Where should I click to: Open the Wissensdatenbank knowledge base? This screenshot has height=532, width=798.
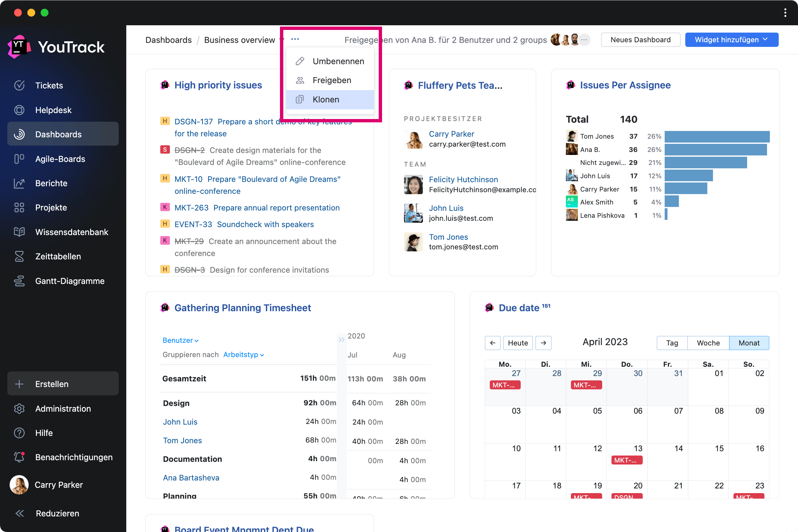19,232
